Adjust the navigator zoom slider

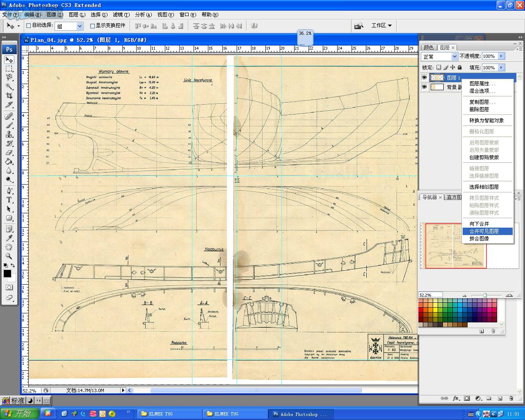[485, 295]
